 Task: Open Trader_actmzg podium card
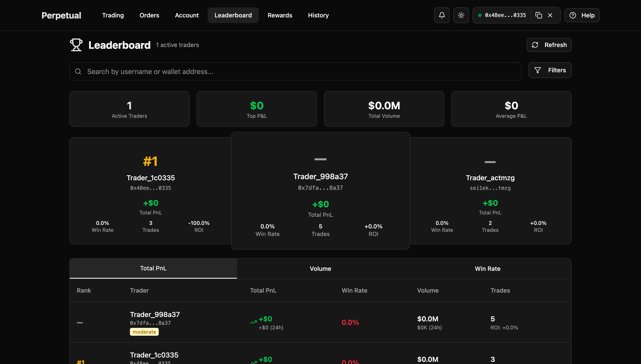(x=490, y=178)
